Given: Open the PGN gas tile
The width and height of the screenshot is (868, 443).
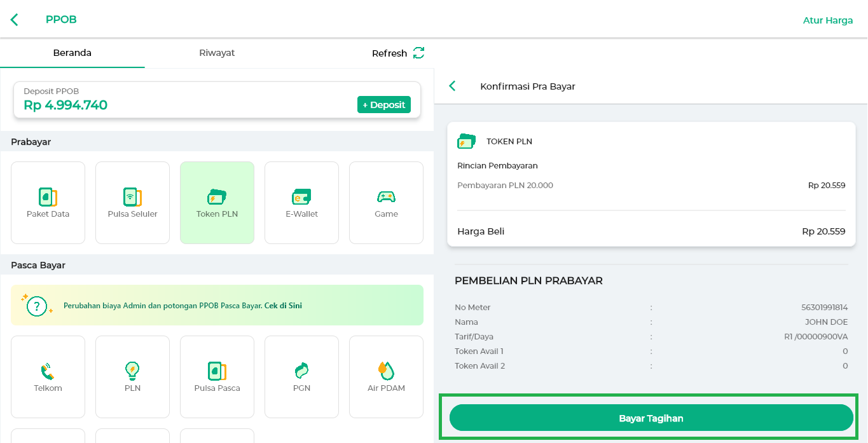Looking at the screenshot, I should pyautogui.click(x=301, y=377).
